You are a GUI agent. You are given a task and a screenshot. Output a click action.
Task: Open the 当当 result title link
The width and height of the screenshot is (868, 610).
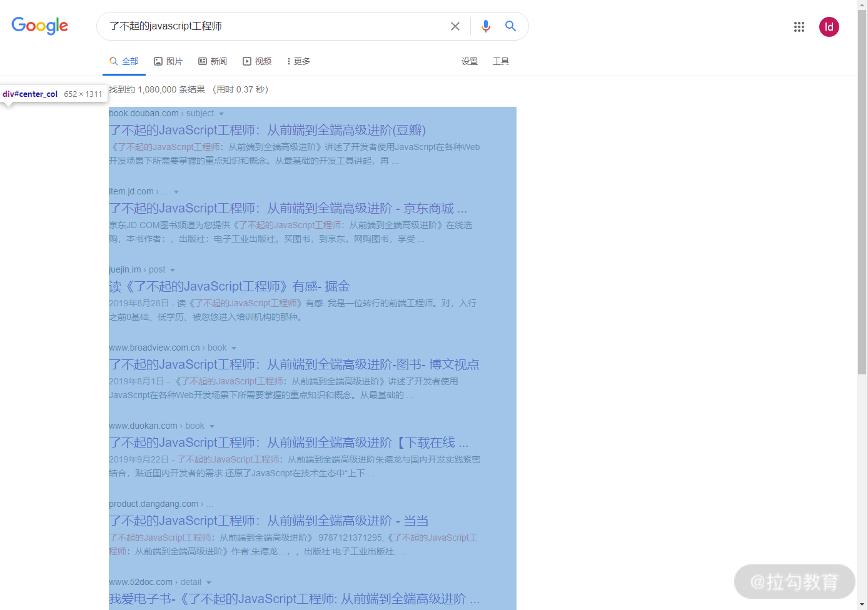pyautogui.click(x=269, y=521)
